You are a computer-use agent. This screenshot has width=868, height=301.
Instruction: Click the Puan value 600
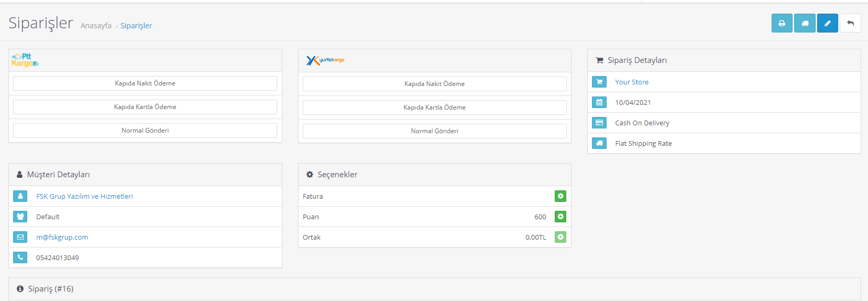pos(541,217)
